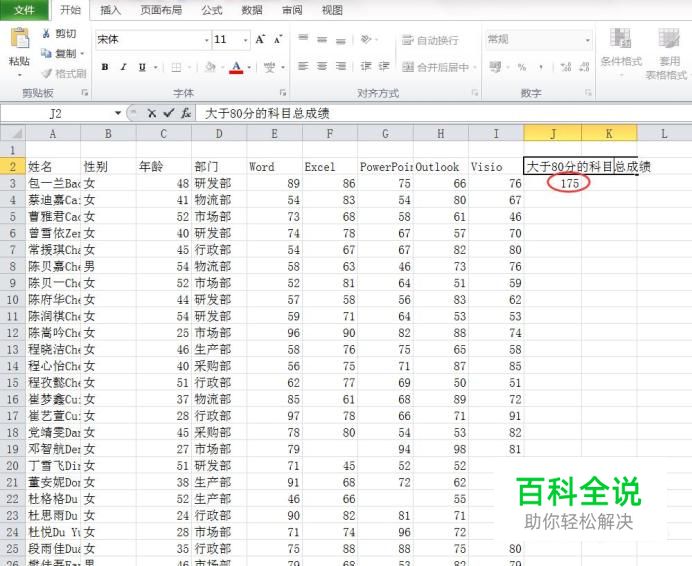Click Merge and Center (合并后居中)
The height and width of the screenshot is (566, 692).
435,67
